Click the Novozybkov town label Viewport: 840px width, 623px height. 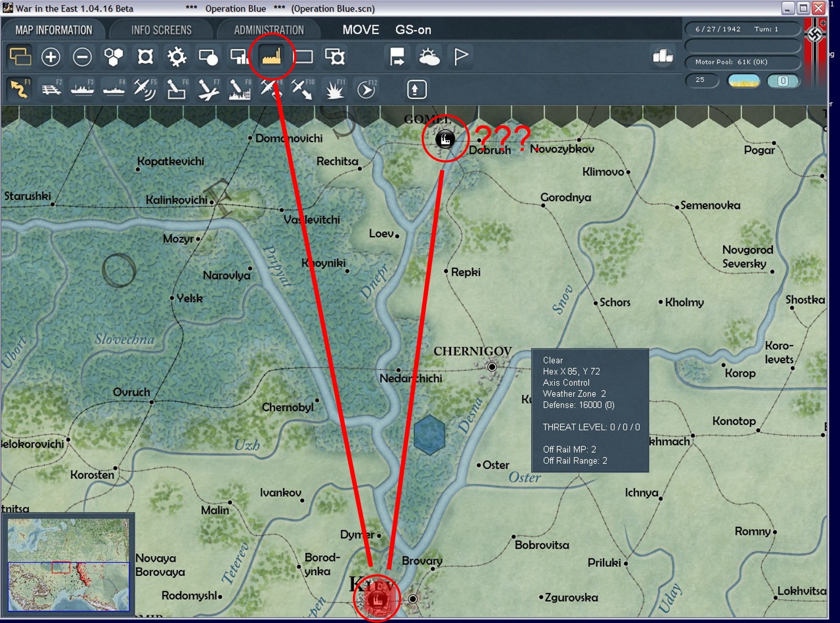click(x=562, y=149)
